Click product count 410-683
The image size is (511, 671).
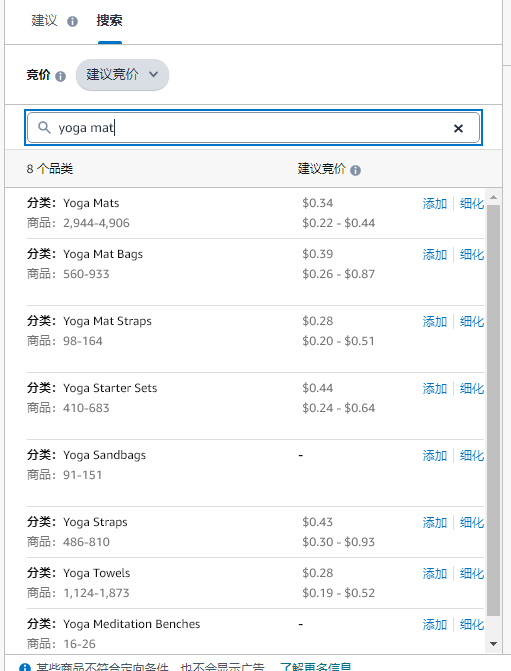pos(86,408)
